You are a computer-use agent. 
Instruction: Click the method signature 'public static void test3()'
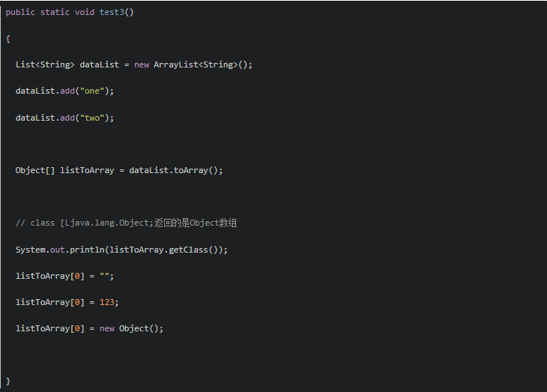click(70, 12)
